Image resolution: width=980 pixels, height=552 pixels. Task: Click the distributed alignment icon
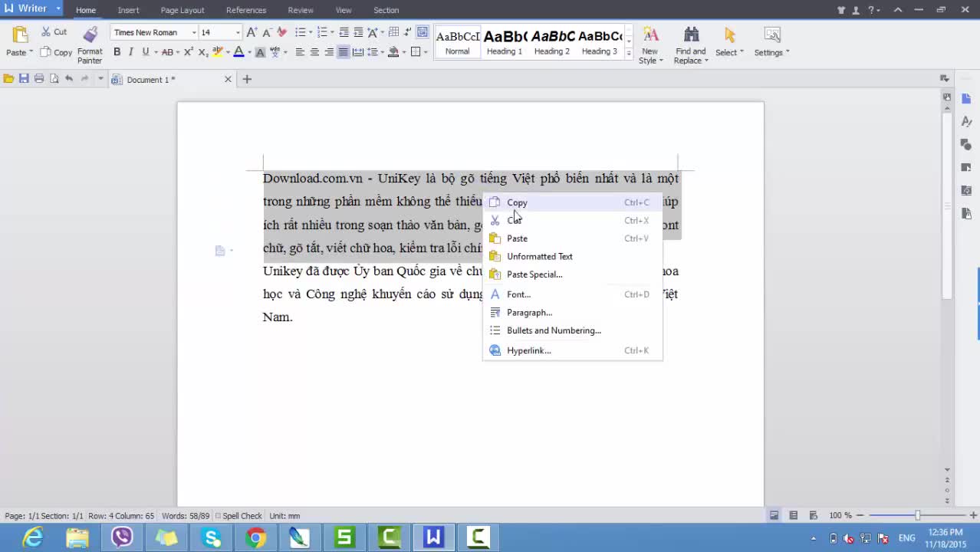pos(358,52)
